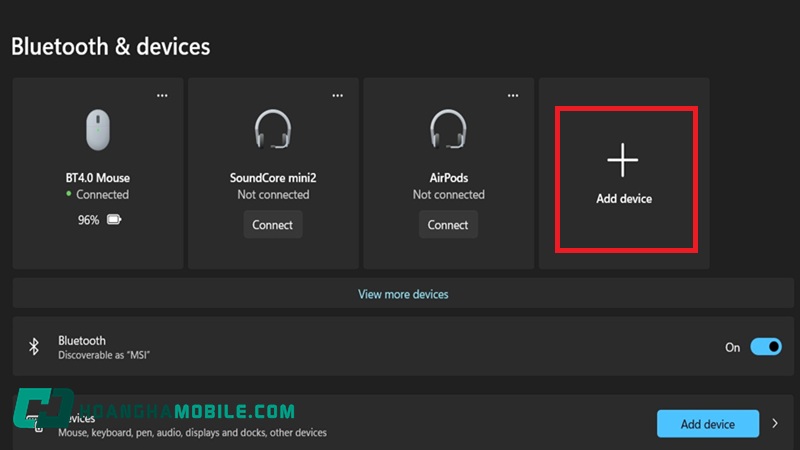Click the Bluetooth symbol icon
The image size is (800, 450).
point(33,347)
